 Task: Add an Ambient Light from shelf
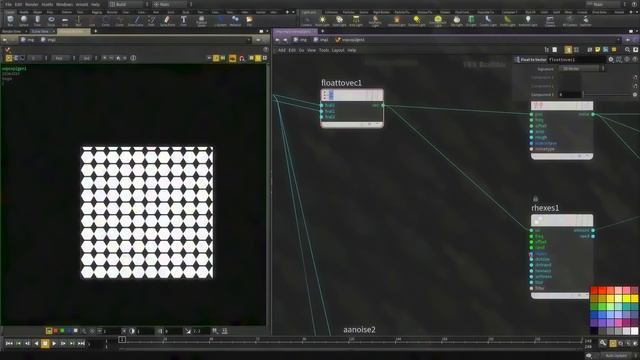coord(528,20)
